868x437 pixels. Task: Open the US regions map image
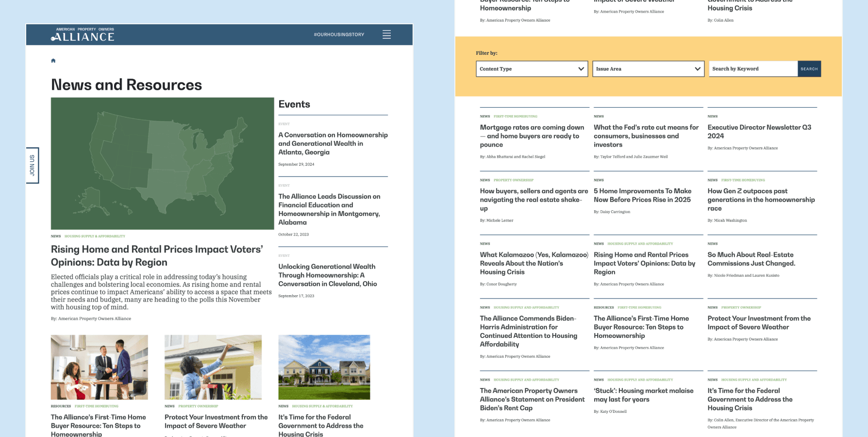(x=162, y=164)
